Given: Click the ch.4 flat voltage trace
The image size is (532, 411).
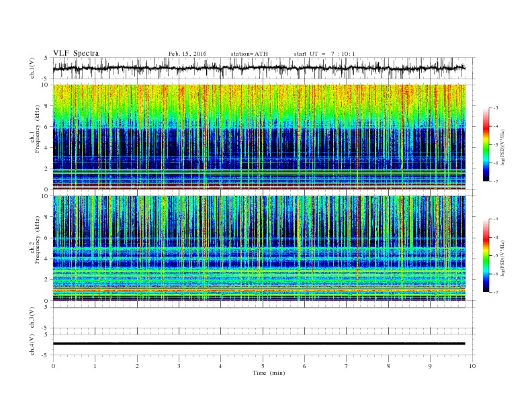Looking at the screenshot, I should (x=259, y=344).
